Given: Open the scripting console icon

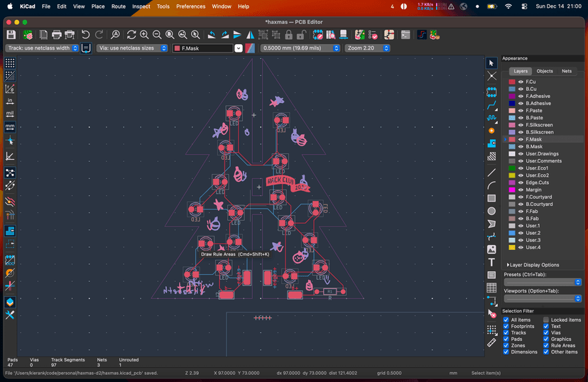Looking at the screenshot, I should click(405, 35).
